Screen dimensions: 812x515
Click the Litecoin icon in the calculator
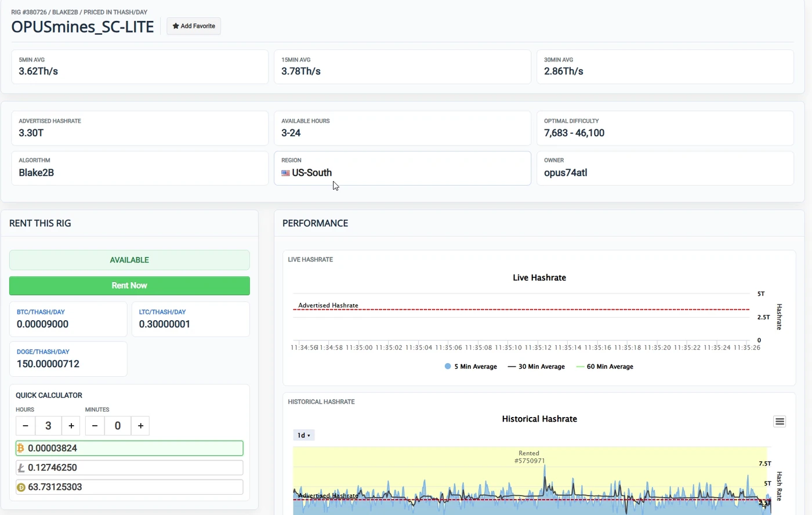coord(21,467)
